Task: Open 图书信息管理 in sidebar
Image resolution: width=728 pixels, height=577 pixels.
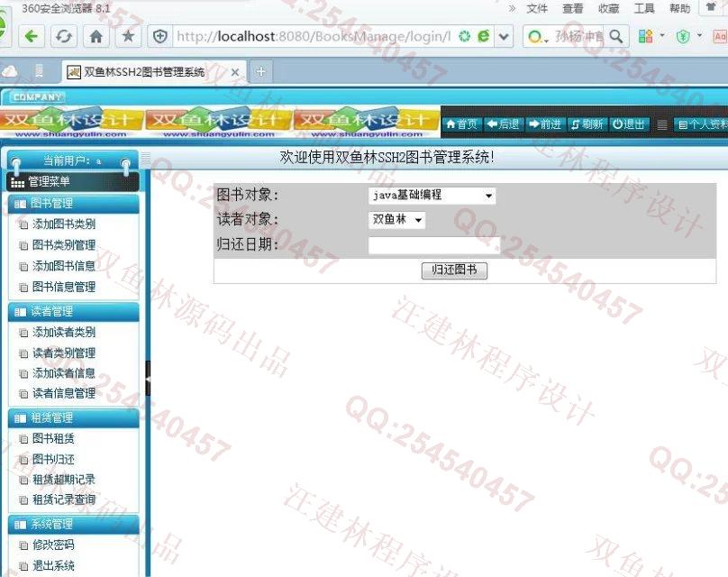Action: pos(64,287)
